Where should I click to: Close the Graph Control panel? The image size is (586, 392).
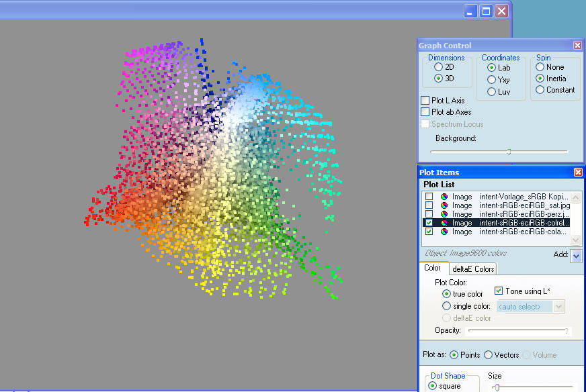coord(577,46)
